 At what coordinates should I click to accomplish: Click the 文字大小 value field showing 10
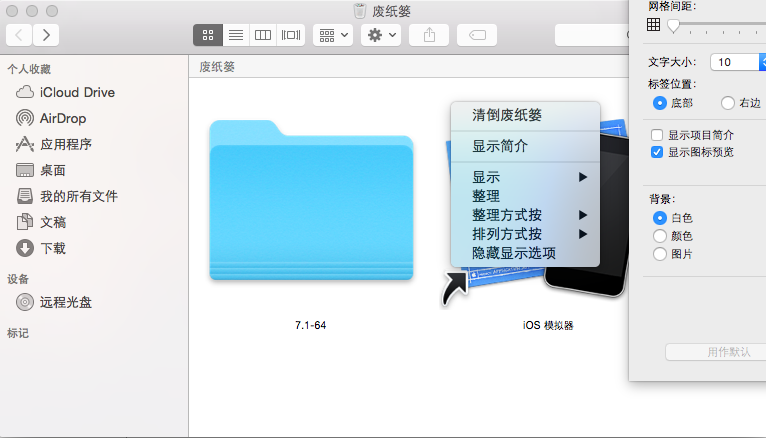[x=735, y=62]
